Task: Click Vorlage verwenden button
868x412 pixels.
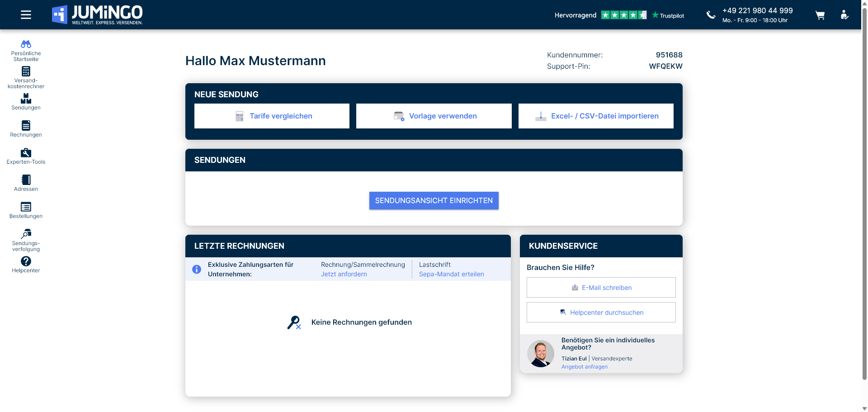Action: 434,116
